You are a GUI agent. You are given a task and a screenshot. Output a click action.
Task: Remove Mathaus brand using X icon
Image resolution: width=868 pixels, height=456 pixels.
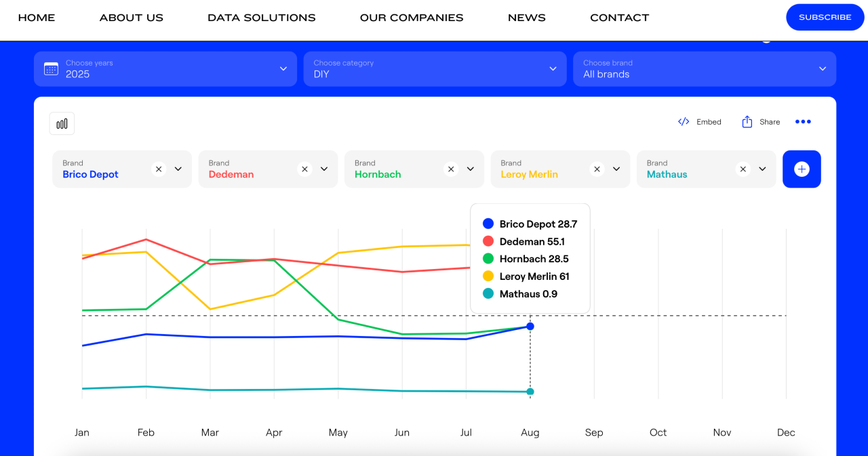pos(743,169)
